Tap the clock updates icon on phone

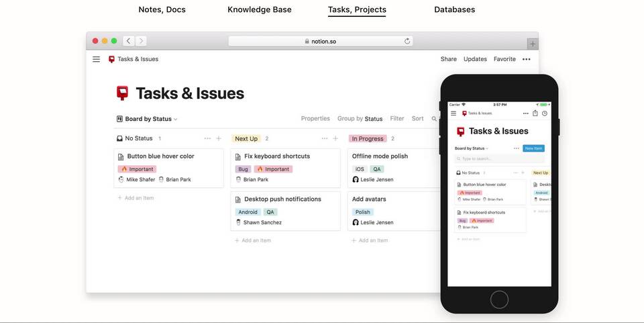[x=545, y=113]
